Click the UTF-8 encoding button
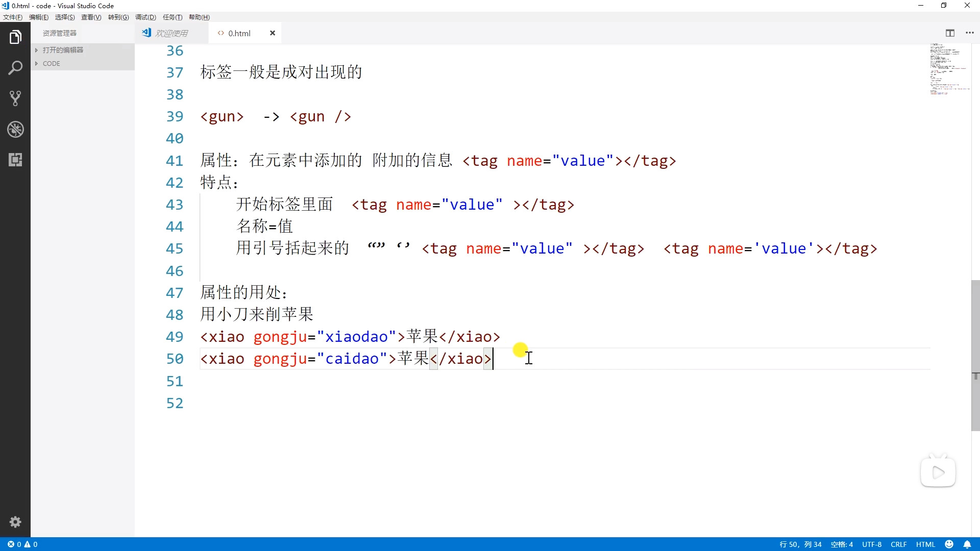The image size is (980, 551). (x=872, y=544)
